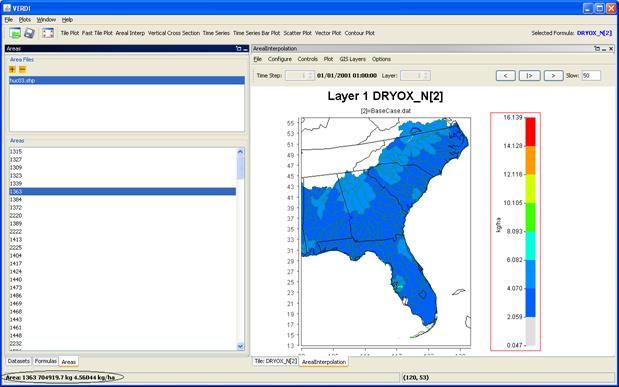
Task: Open the GIS Layers menu
Action: coord(353,59)
